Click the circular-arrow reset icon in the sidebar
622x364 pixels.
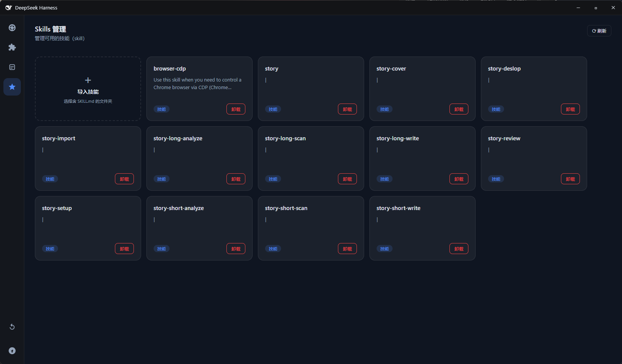(x=12, y=327)
